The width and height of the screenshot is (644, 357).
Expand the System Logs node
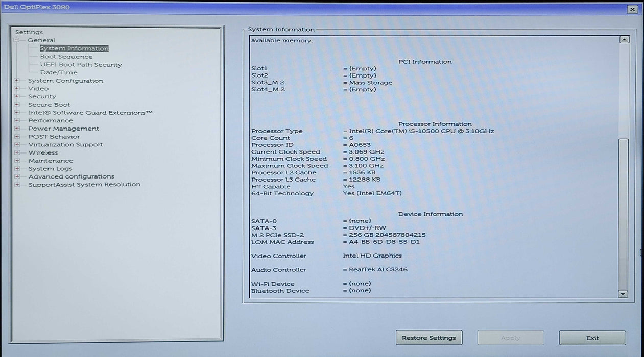(17, 169)
